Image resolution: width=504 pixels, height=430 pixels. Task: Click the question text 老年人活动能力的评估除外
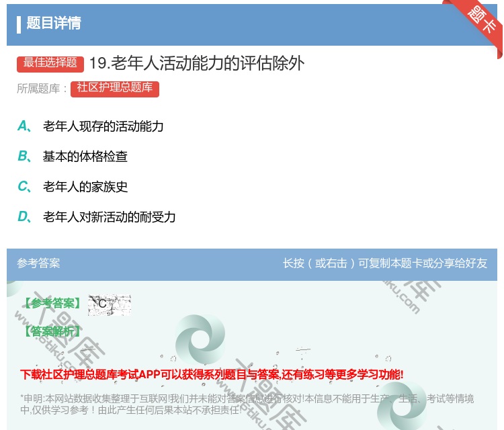point(197,63)
